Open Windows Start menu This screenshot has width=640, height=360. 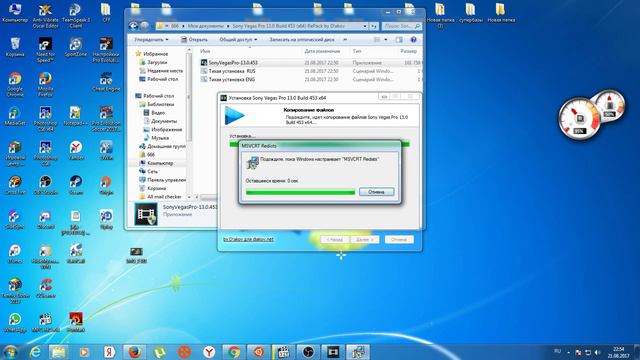pyautogui.click(x=10, y=352)
